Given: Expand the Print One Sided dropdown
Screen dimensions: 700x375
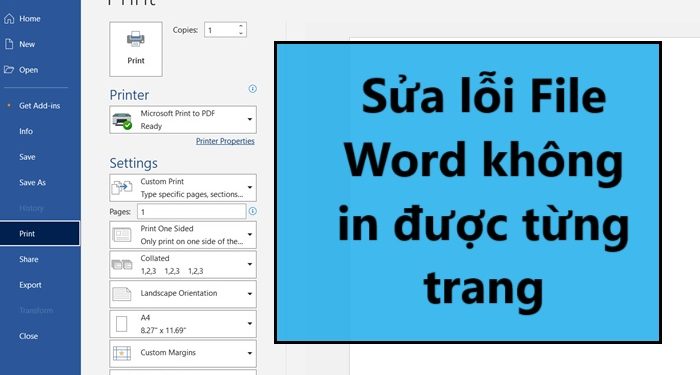Looking at the screenshot, I should 183,235.
